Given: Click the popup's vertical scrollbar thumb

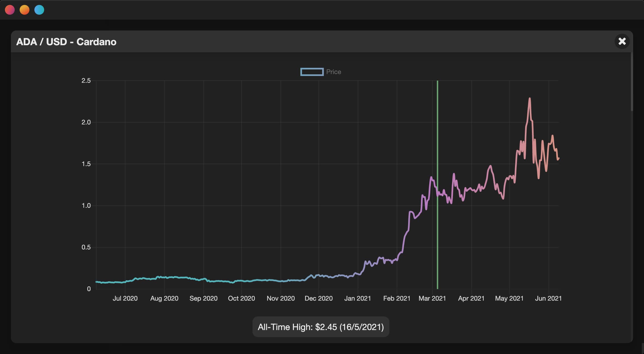Looking at the screenshot, I should tap(632, 82).
